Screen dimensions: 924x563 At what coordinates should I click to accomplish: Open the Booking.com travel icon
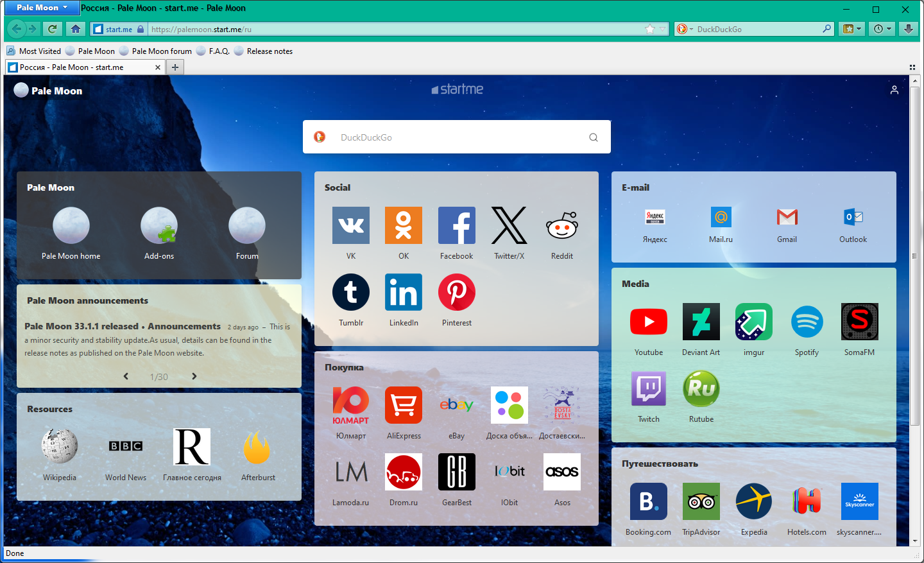click(649, 501)
